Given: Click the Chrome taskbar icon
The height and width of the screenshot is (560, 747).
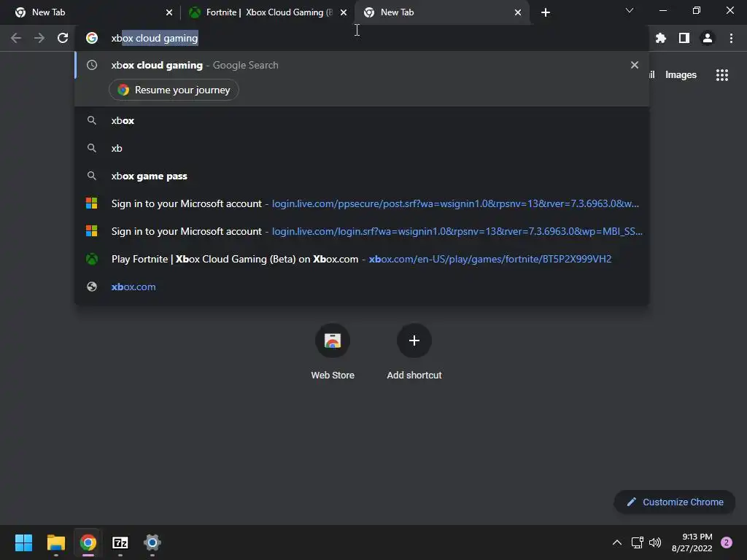Looking at the screenshot, I should pyautogui.click(x=88, y=542).
